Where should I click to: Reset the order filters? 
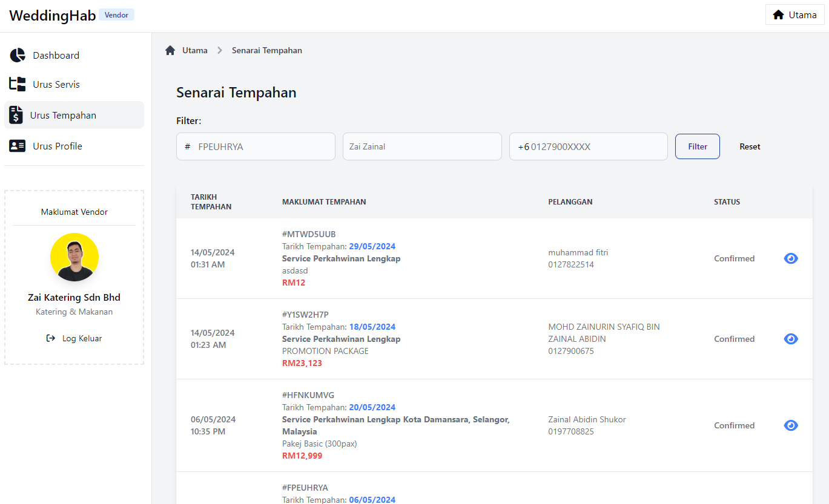[750, 146]
